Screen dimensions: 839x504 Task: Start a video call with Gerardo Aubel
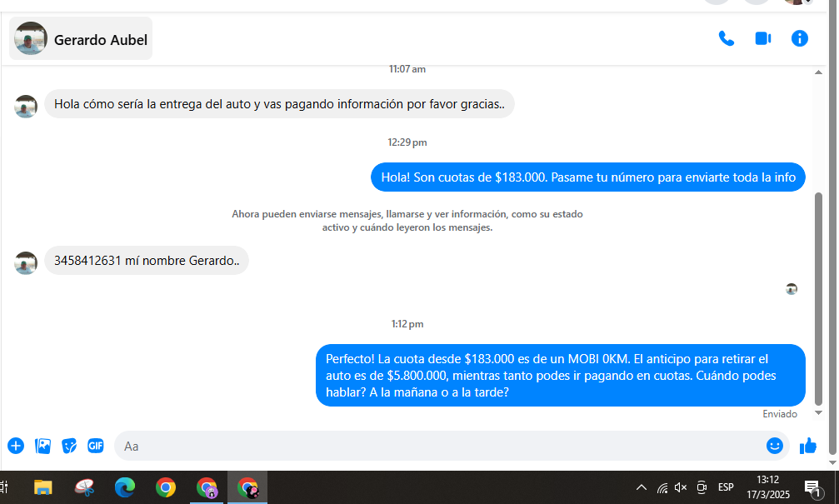click(763, 38)
